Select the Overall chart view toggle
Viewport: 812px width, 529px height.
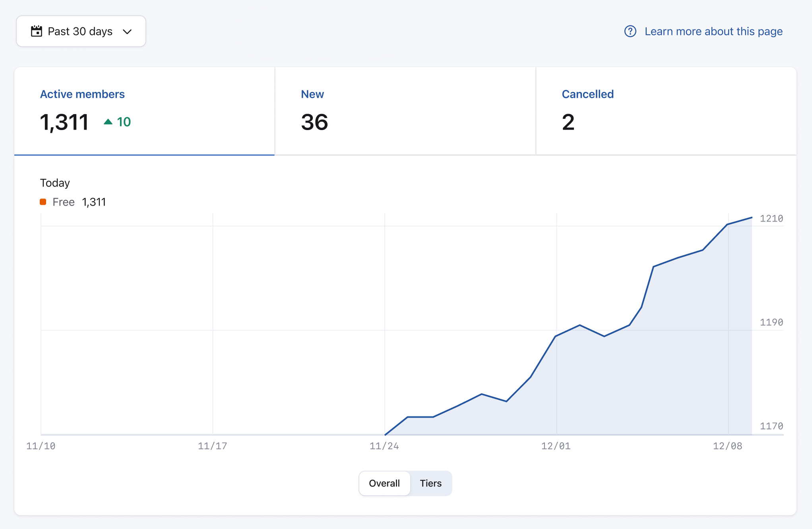tap(384, 483)
